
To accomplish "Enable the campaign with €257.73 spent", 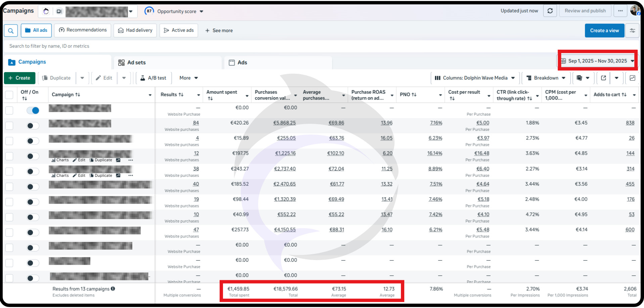I will (x=33, y=232).
